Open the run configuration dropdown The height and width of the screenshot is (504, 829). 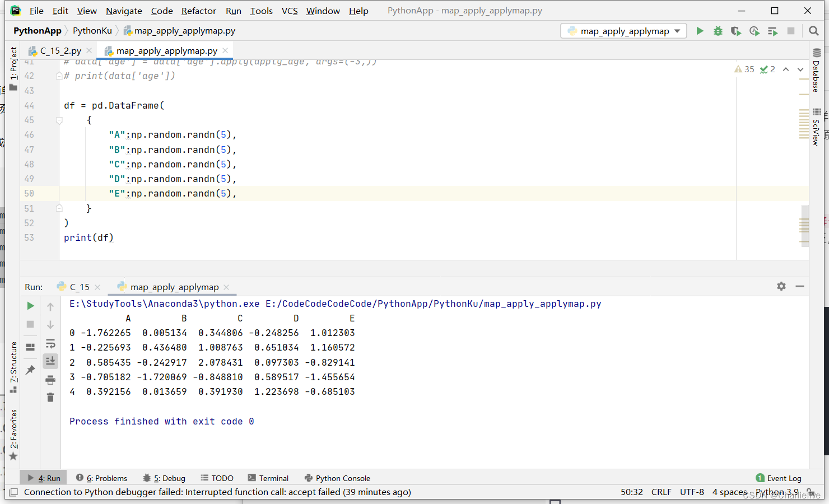623,31
